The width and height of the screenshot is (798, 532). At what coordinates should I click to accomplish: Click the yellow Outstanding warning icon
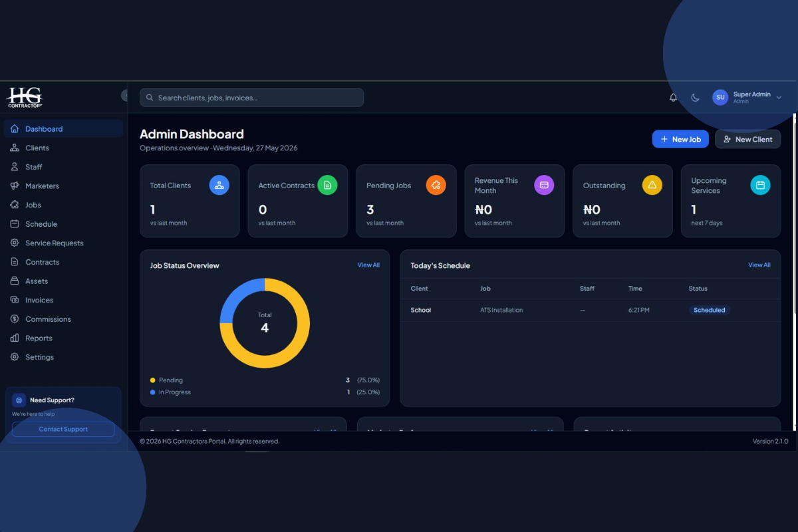[x=652, y=185]
